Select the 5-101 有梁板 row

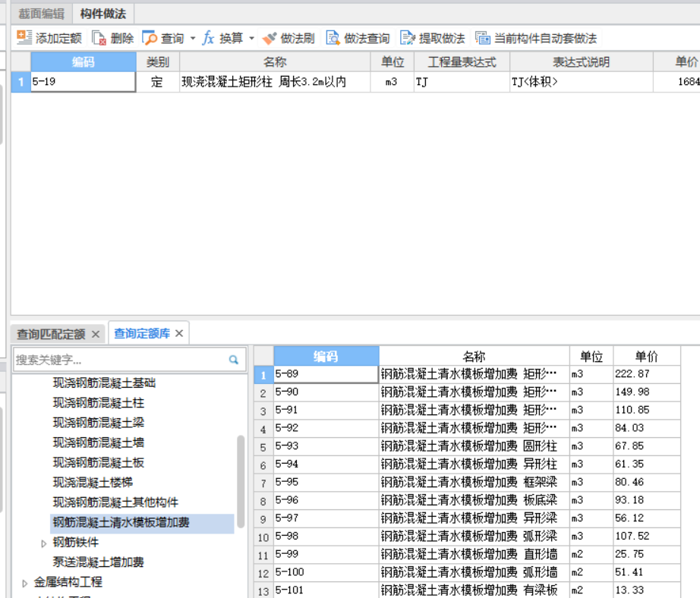click(467, 590)
